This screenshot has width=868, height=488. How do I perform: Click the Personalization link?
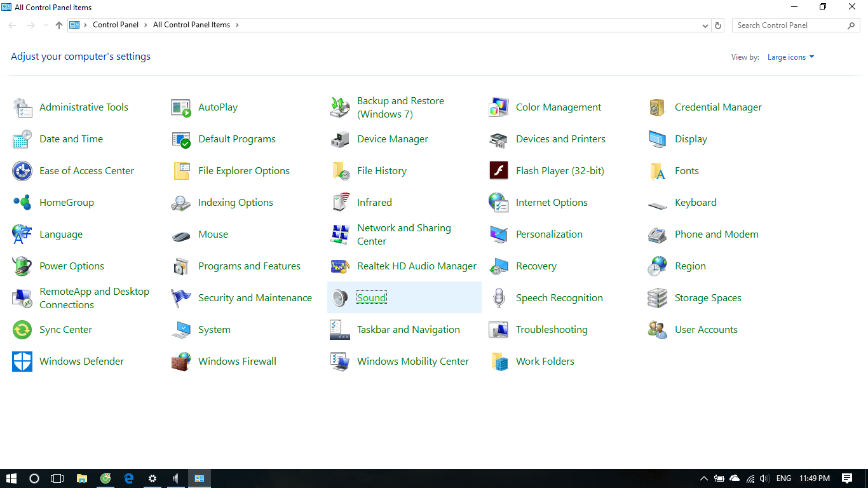[x=549, y=234]
